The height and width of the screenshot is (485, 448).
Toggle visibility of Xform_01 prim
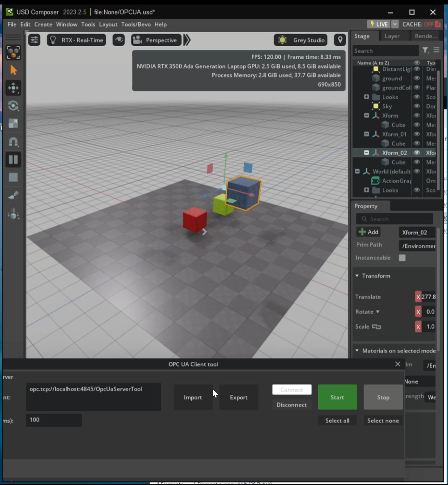417,134
